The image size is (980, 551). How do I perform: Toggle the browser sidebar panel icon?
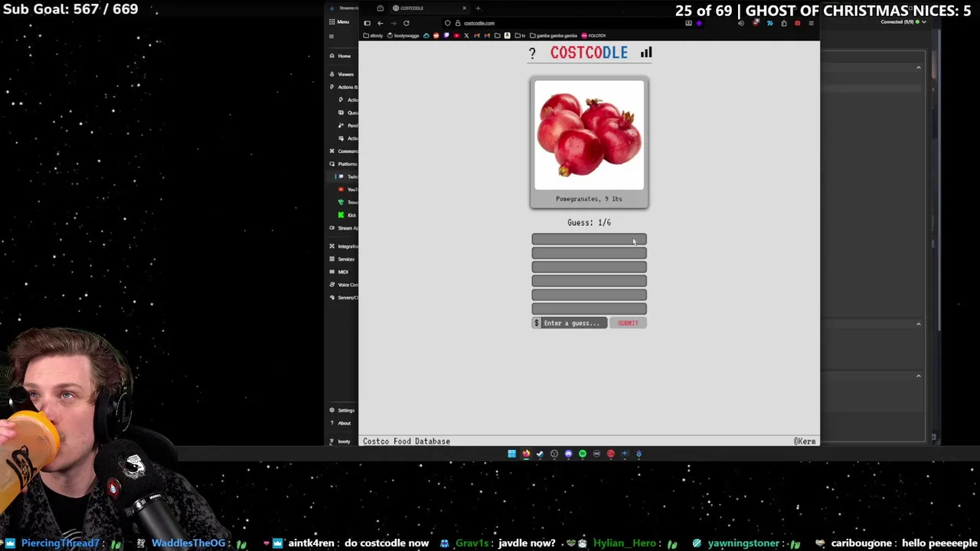coord(367,23)
